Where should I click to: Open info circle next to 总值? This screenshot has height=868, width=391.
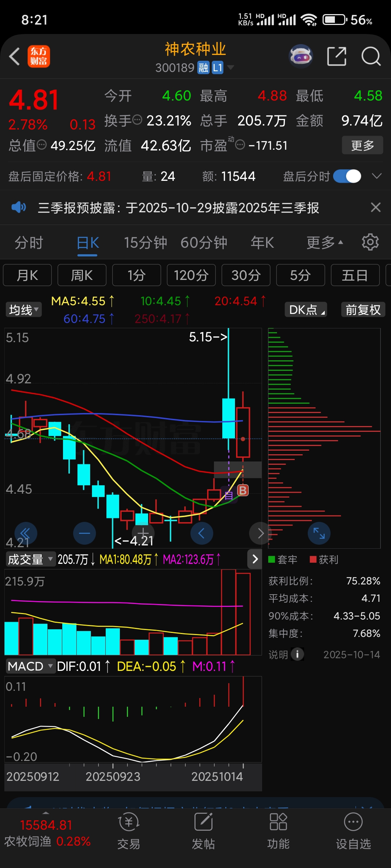(42, 145)
